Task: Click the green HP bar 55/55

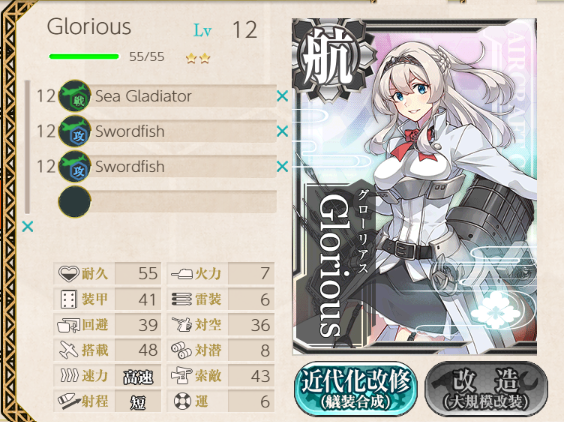Action: coord(84,57)
